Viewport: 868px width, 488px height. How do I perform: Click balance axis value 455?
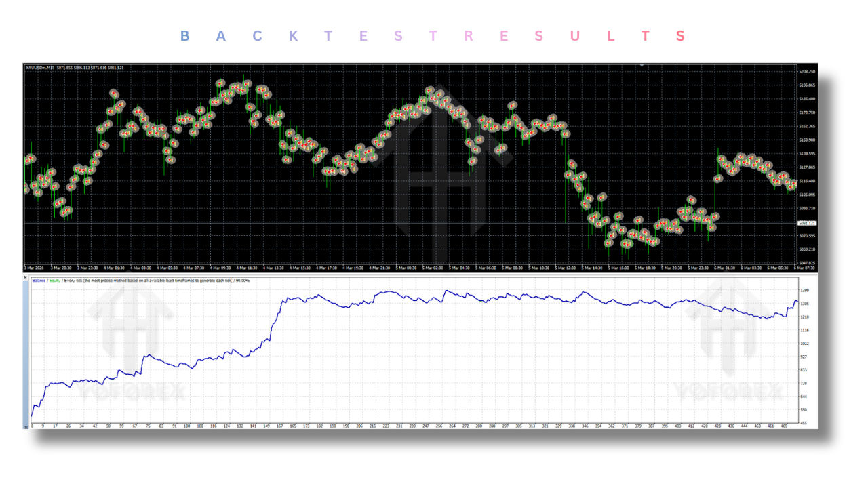tap(804, 423)
